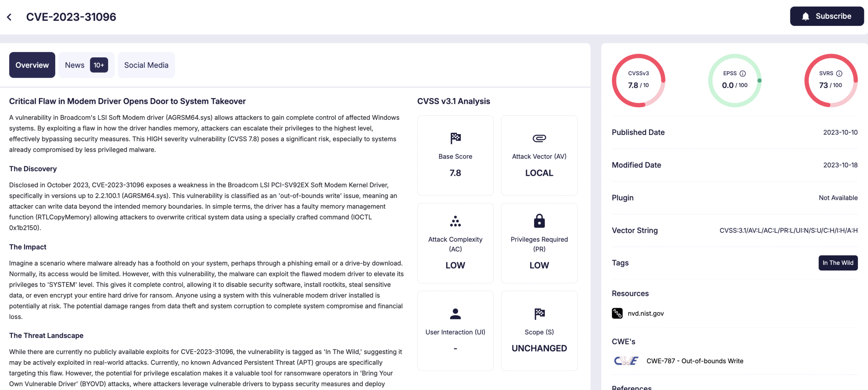Click the Critical Flaw in Modem Driver headline
868x390 pixels.
click(127, 101)
